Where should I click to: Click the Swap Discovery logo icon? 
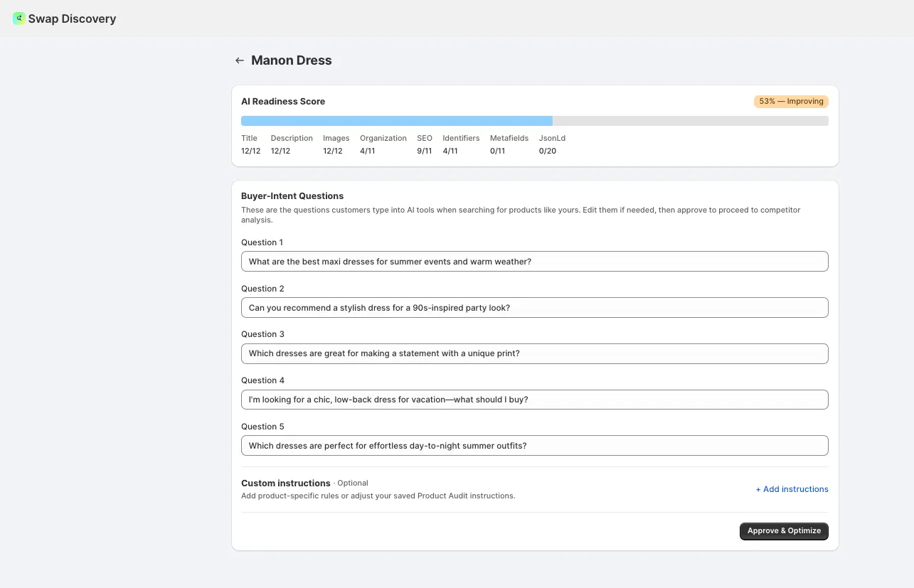pyautogui.click(x=19, y=18)
